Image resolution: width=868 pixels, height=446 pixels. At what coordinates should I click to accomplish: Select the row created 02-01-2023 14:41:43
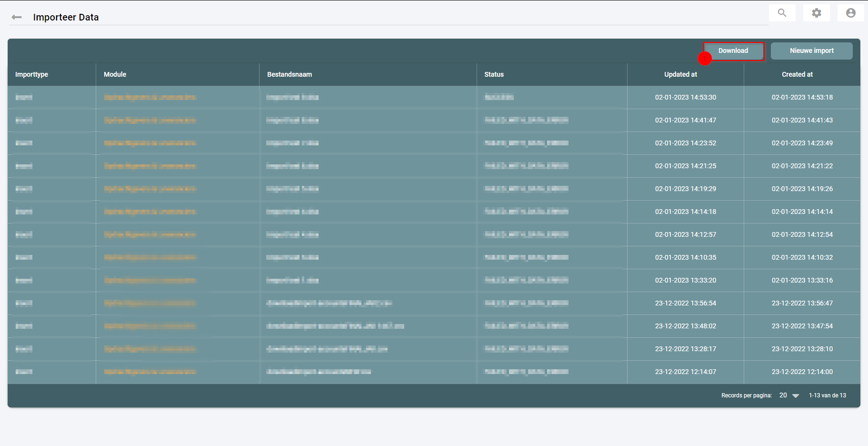[x=802, y=120]
